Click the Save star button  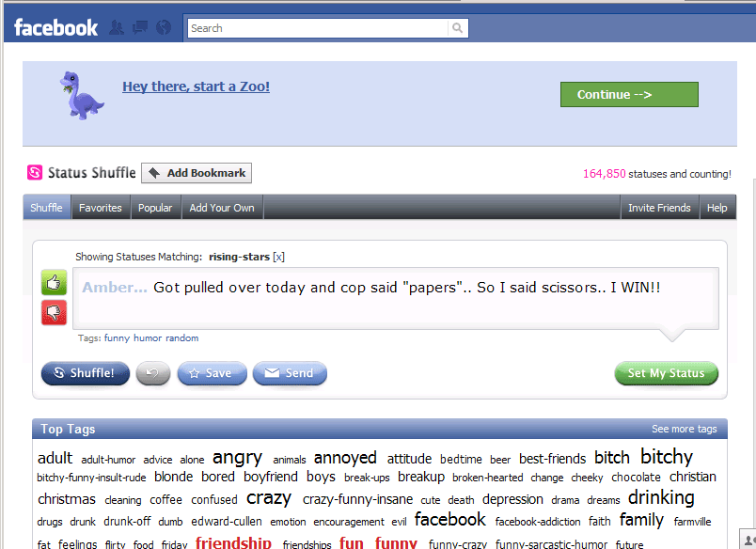[213, 373]
